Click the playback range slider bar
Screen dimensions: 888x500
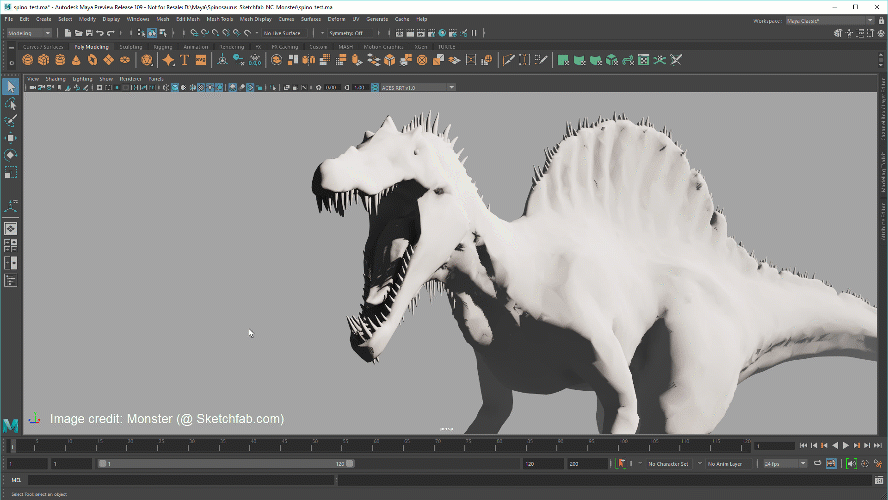coord(225,464)
